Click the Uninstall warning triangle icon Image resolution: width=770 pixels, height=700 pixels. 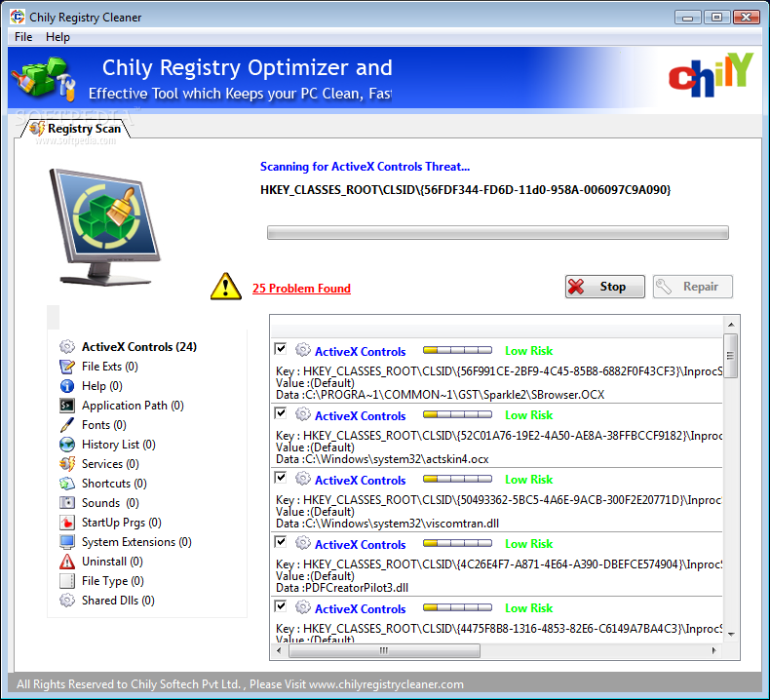[x=67, y=562]
